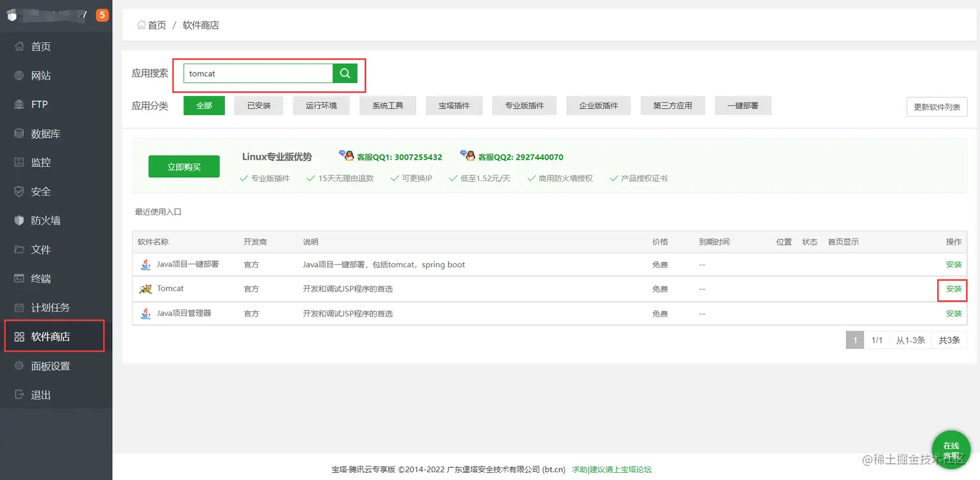This screenshot has width=980, height=480.
Task: Click the 终端 terminal icon
Action: [19, 278]
